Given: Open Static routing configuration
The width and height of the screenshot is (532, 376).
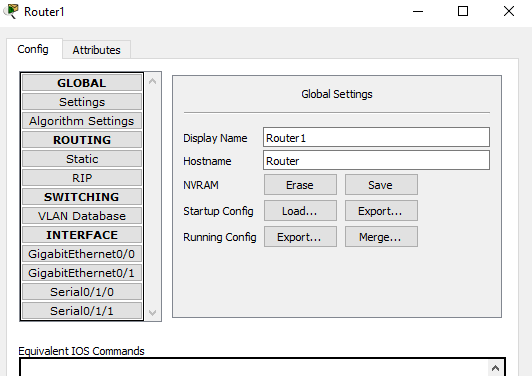Looking at the screenshot, I should click(x=82, y=159).
